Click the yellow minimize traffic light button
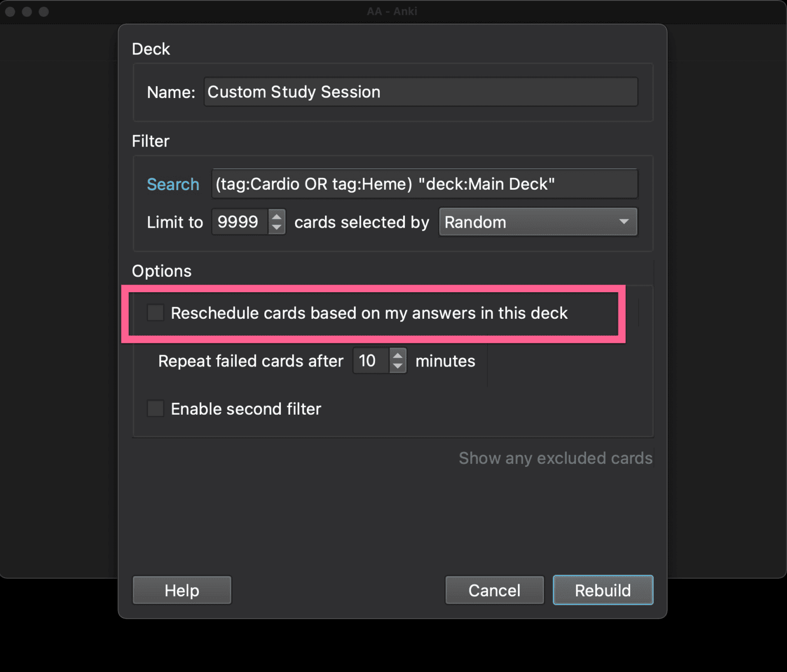 click(27, 11)
